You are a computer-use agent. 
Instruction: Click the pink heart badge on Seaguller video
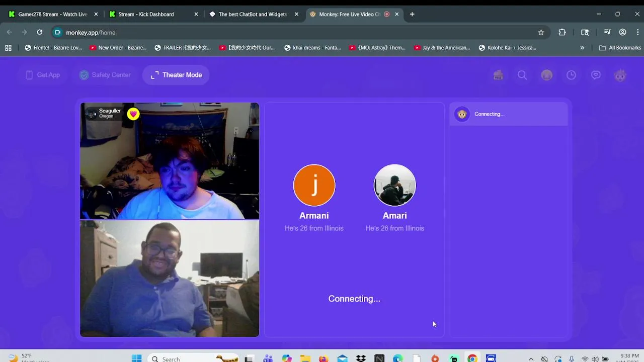(x=133, y=114)
